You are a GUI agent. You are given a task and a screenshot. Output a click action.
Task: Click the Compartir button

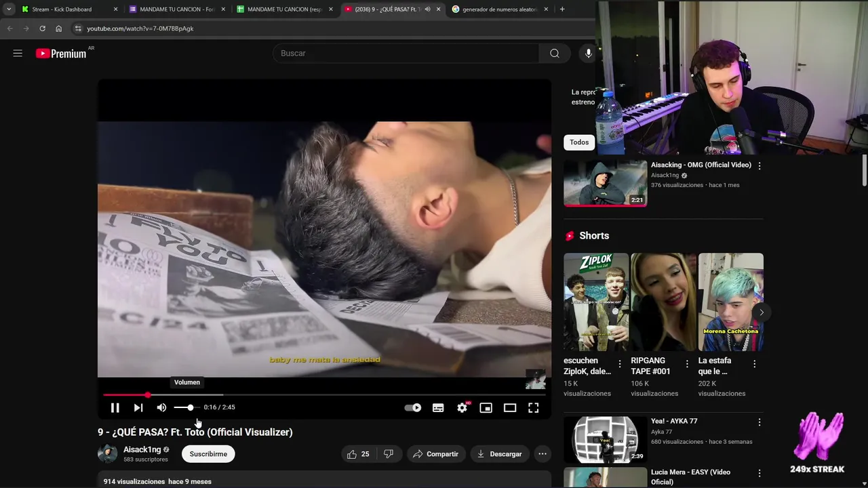click(x=436, y=454)
